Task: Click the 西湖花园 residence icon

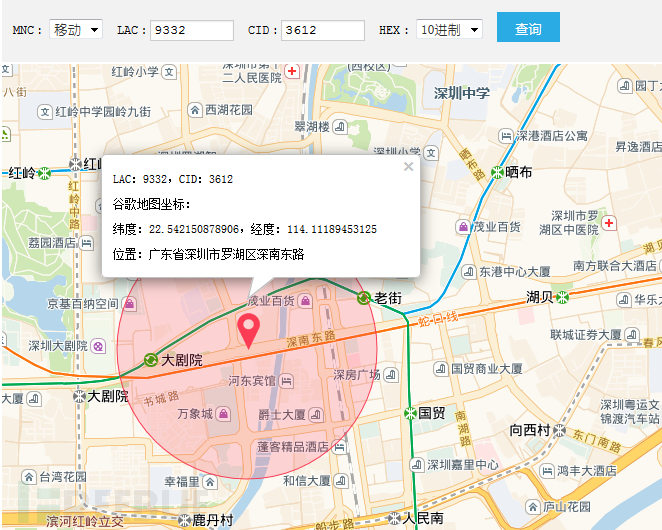Action: [195, 110]
